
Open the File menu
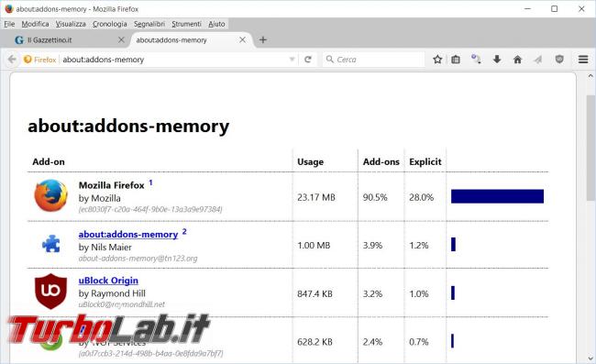[x=9, y=24]
